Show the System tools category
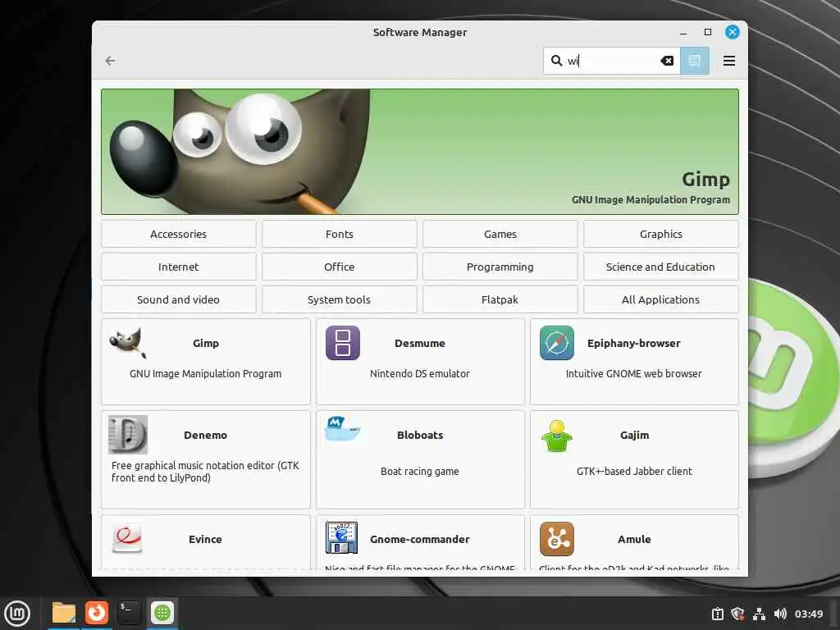Viewport: 840px width, 630px height. click(339, 299)
